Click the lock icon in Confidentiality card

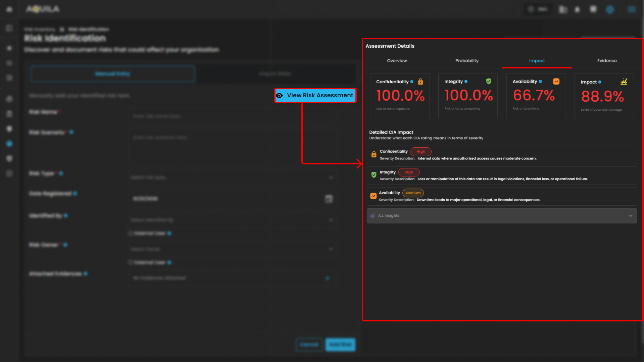[420, 82]
